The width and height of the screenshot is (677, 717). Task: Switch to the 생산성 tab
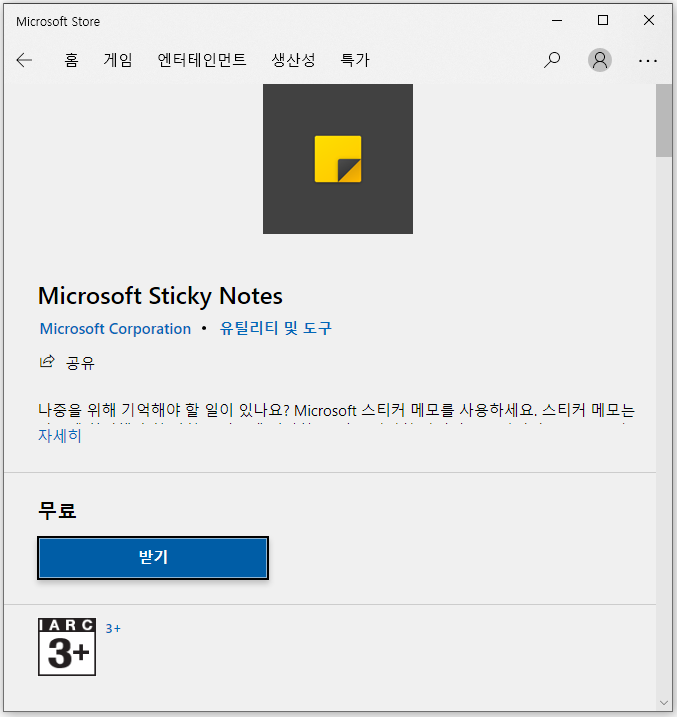293,60
